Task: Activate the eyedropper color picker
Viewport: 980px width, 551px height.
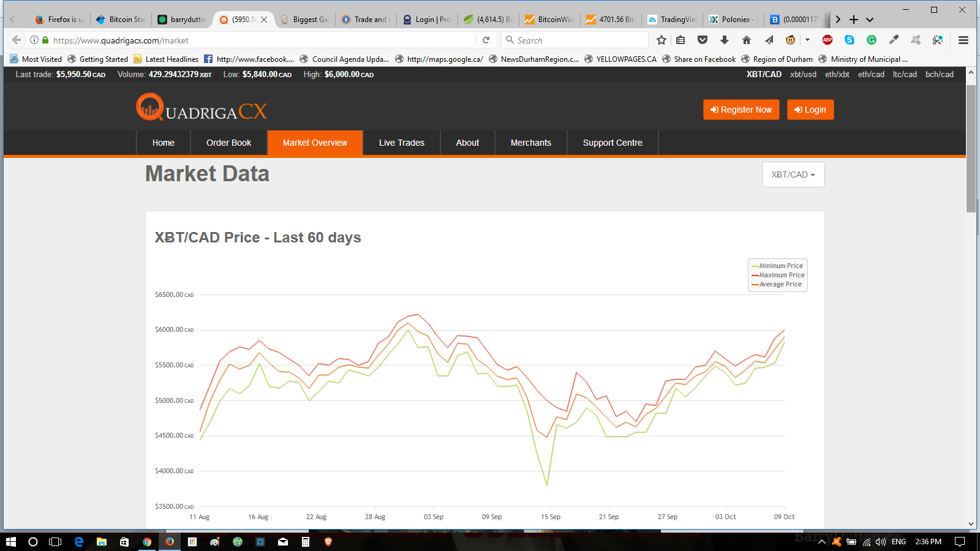Action: click(894, 40)
